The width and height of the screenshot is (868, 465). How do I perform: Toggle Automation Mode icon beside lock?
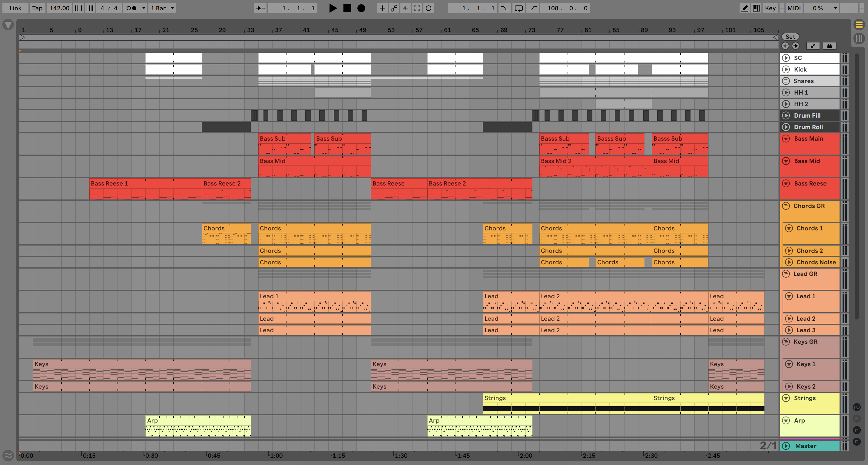pyautogui.click(x=813, y=46)
